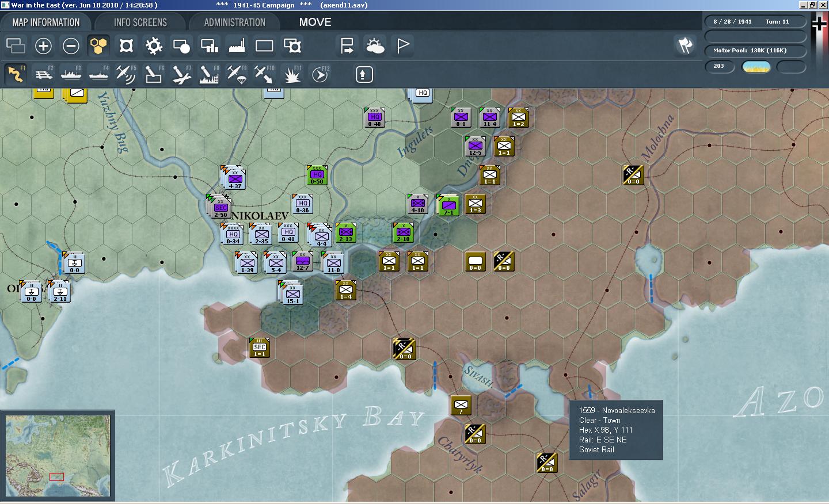829x504 pixels.
Task: Select the green 0-50 HQ counter
Action: (x=317, y=175)
